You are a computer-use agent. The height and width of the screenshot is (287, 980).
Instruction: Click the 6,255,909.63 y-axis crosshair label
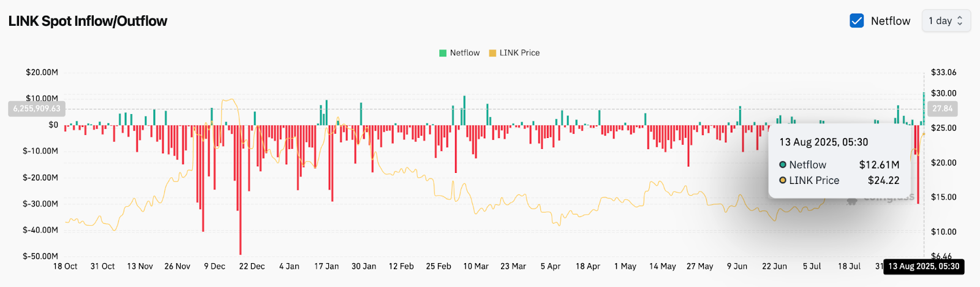[x=37, y=109]
